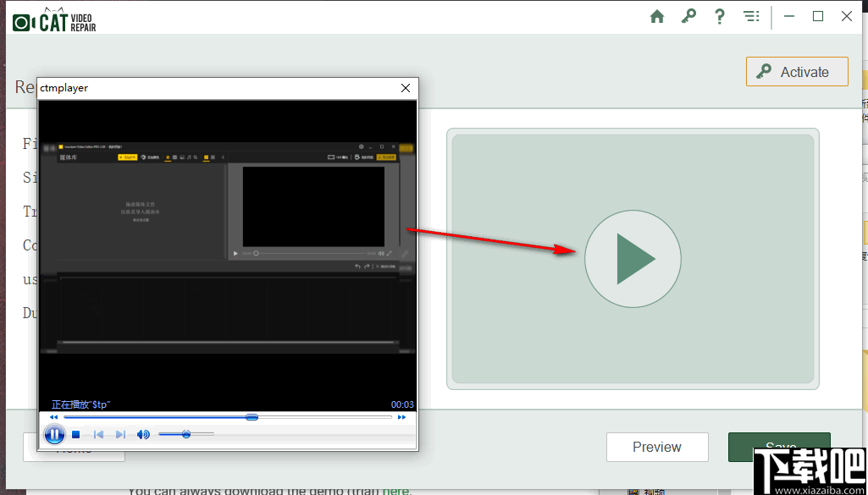Click the Save button
Image resolution: width=868 pixels, height=495 pixels.
(x=779, y=447)
